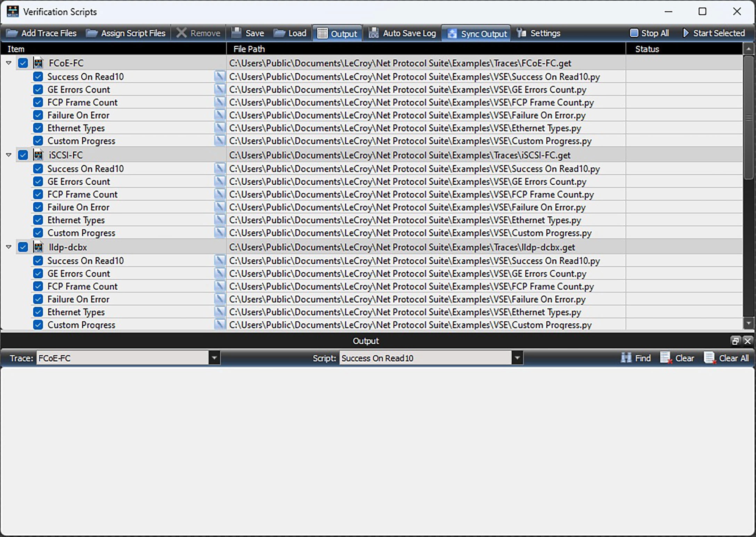Viewport: 756px width, 537px height.
Task: Uncheck FCoE-FC Failure On Error checkbox
Action: point(38,115)
